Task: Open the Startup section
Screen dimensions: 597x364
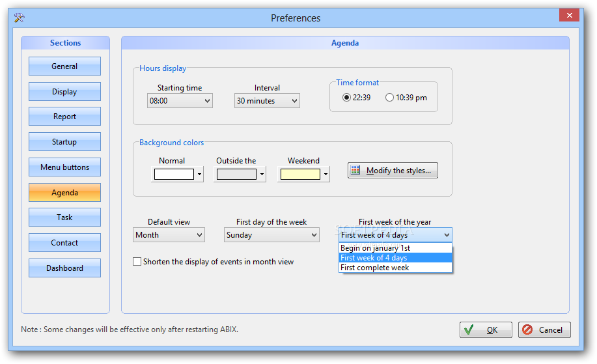Action: (64, 142)
